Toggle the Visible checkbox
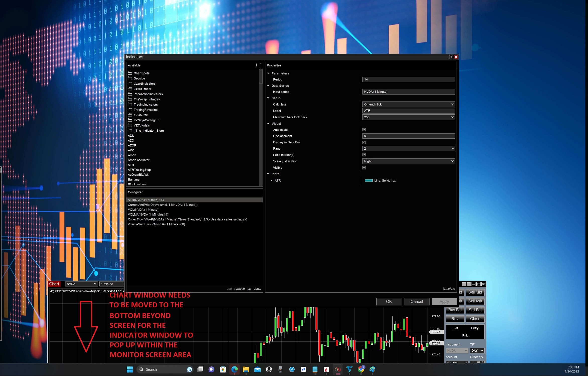Image resolution: width=588 pixels, height=376 pixels. pos(364,168)
